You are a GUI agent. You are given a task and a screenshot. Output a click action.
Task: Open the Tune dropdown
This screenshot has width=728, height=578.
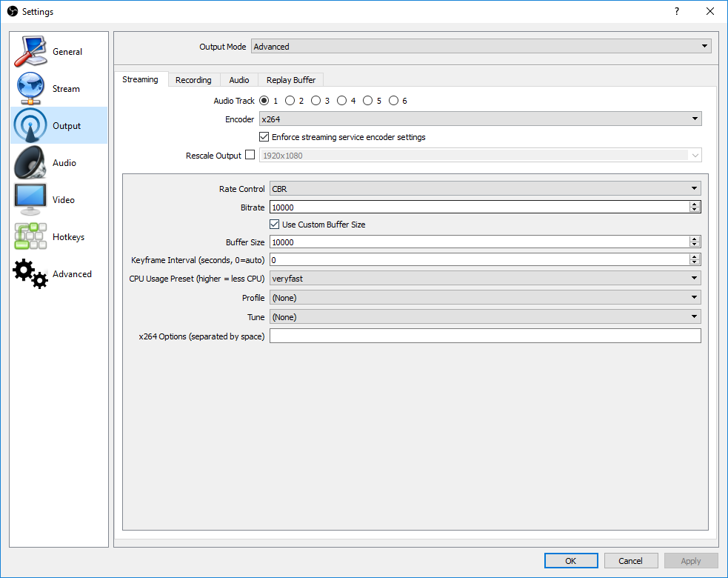click(x=485, y=316)
